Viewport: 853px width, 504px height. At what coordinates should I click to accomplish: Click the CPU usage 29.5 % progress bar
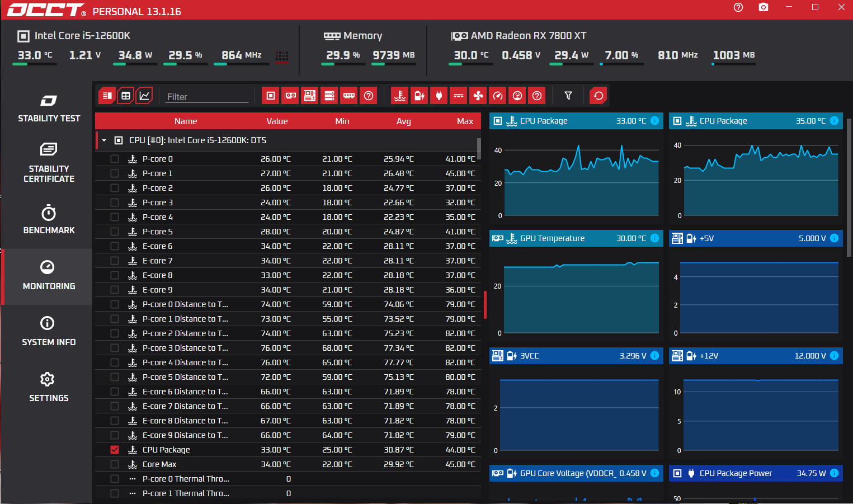[185, 64]
